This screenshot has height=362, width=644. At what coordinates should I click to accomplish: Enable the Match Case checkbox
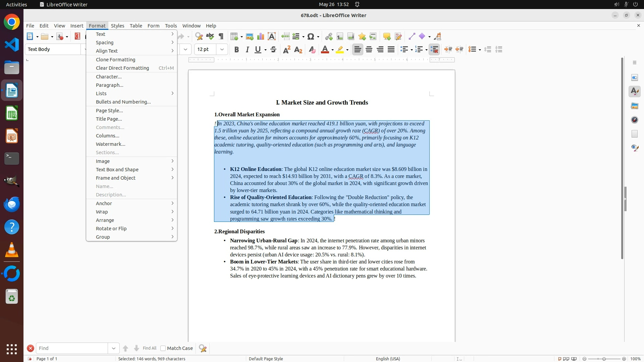point(163,348)
